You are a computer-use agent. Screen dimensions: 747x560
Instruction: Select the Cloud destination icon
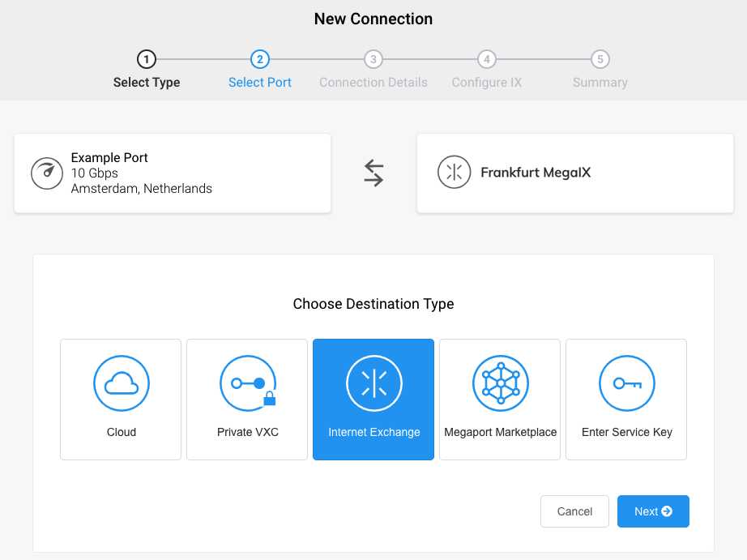pyautogui.click(x=122, y=383)
